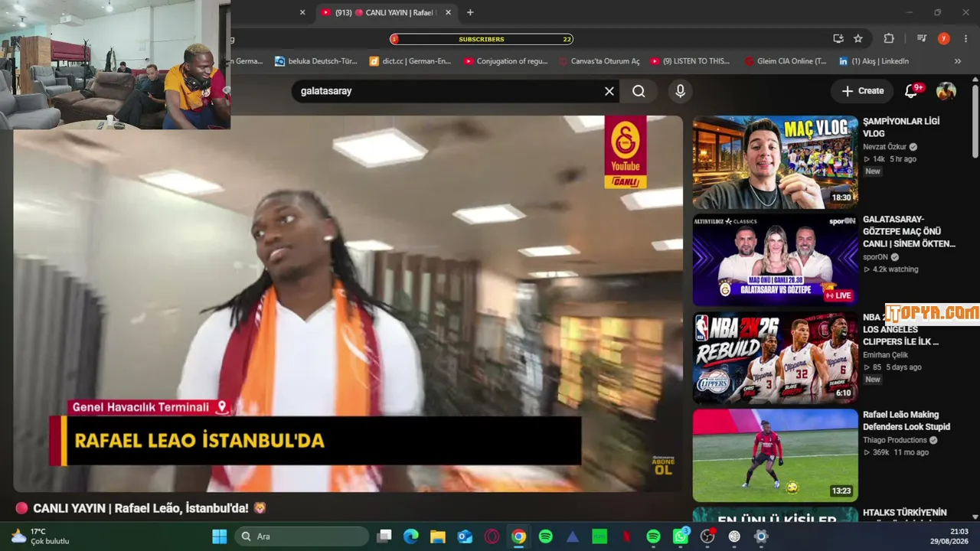This screenshot has height=551, width=980.
Task: Start voice search with the microphone
Action: [680, 91]
